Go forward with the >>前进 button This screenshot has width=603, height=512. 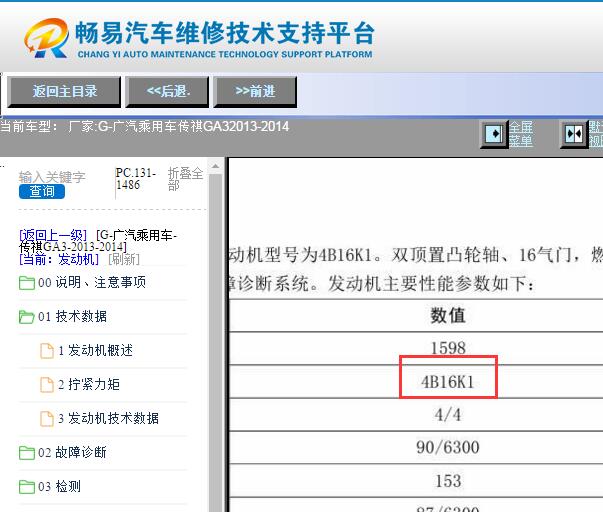(x=255, y=92)
